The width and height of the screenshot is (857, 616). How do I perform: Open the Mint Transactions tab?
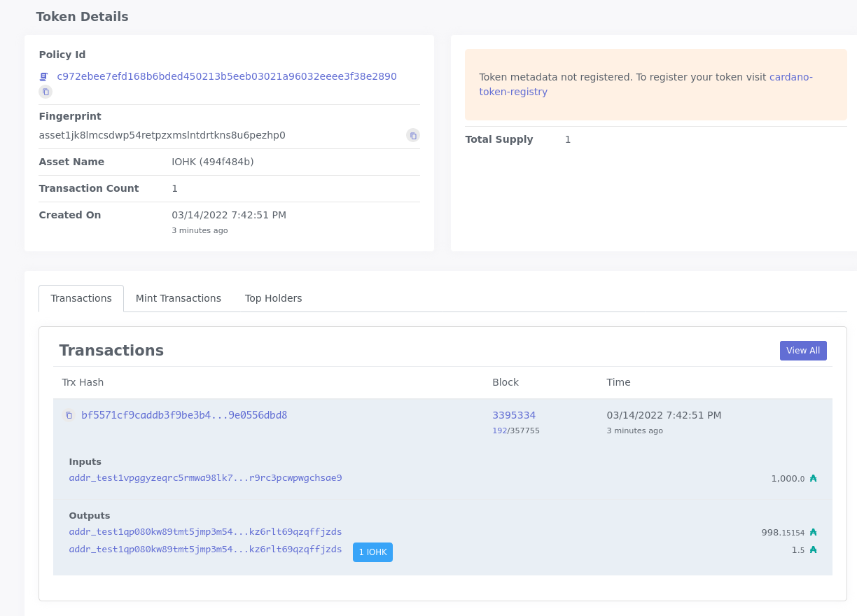(x=179, y=298)
